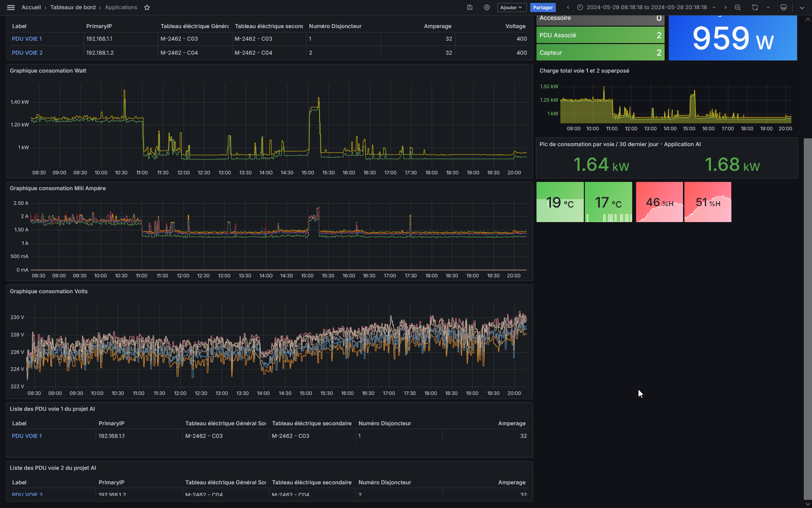Refresh the dashboard data
Screen dimensions: 812x508
tap(755, 7)
